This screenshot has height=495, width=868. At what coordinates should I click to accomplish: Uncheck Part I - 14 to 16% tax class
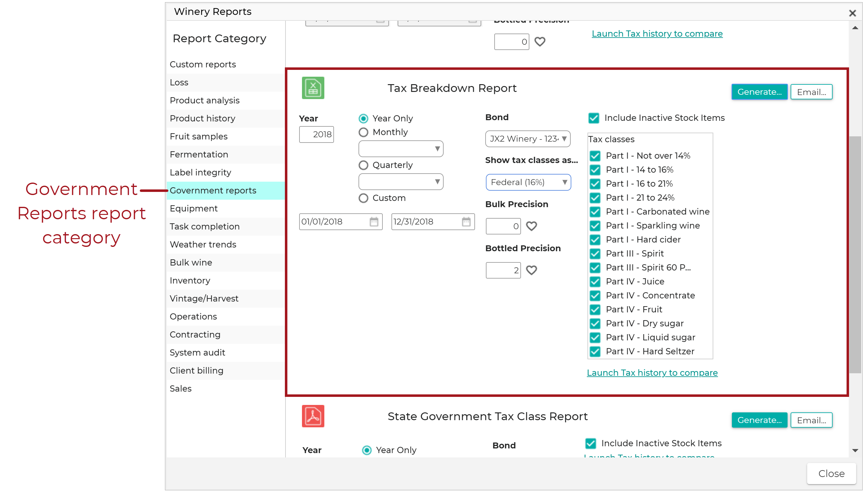595,170
